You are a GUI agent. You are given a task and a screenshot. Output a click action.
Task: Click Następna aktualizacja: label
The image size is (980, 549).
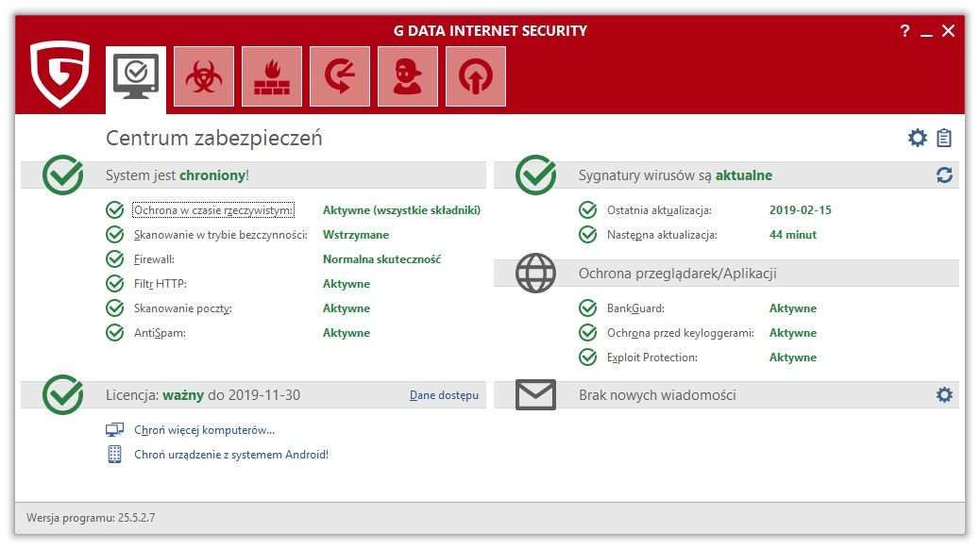coord(662,235)
